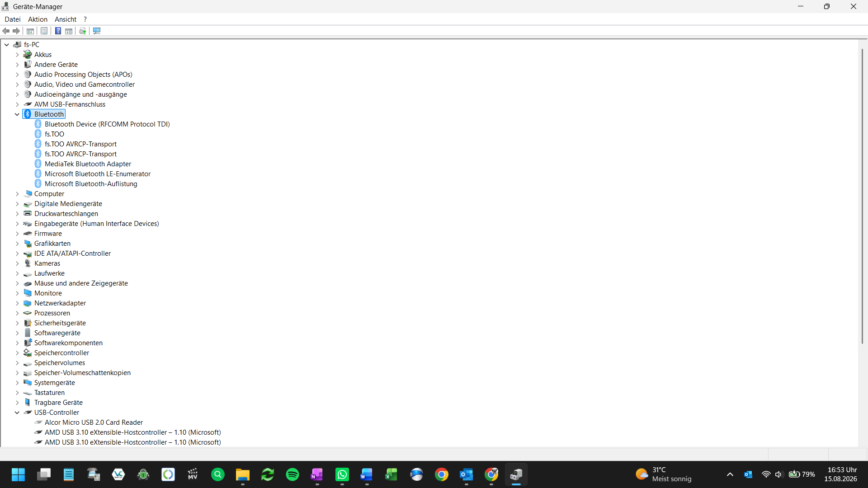Open the volume icon in system tray
This screenshot has height=488, width=868.
coord(778,474)
